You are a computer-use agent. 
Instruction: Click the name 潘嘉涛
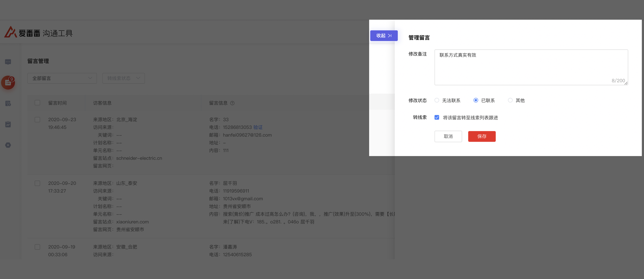[230, 247]
